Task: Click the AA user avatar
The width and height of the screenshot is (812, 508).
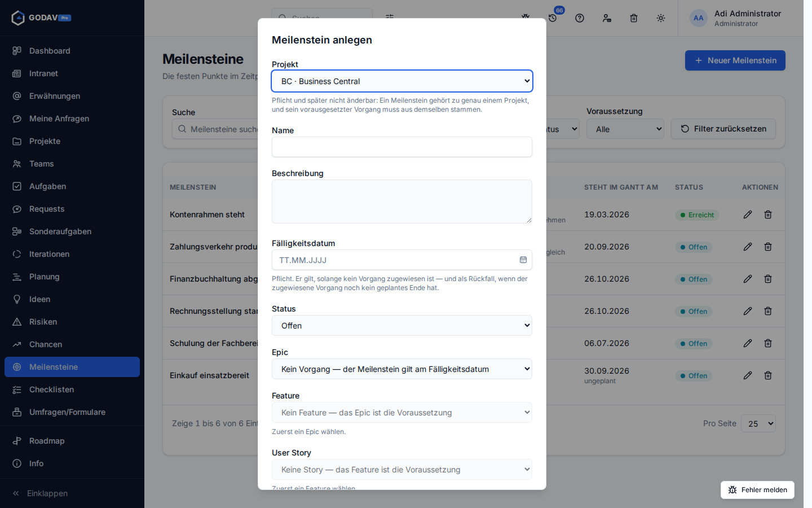Action: point(699,18)
